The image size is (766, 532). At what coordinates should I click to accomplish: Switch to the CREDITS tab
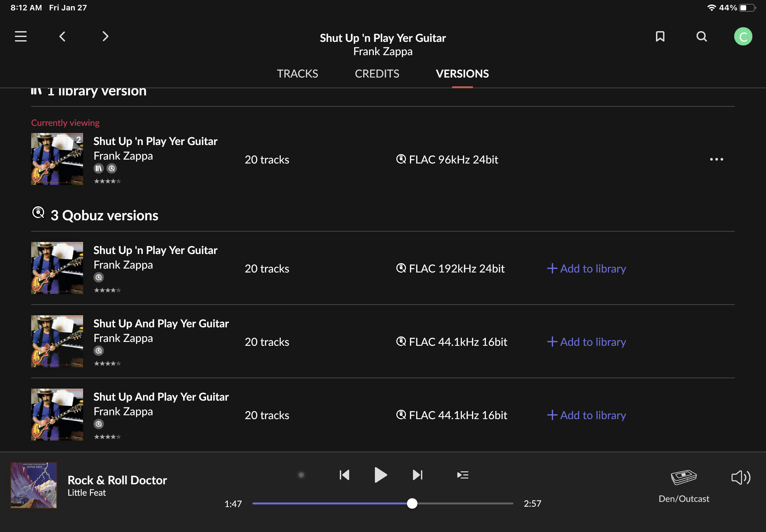pyautogui.click(x=377, y=74)
